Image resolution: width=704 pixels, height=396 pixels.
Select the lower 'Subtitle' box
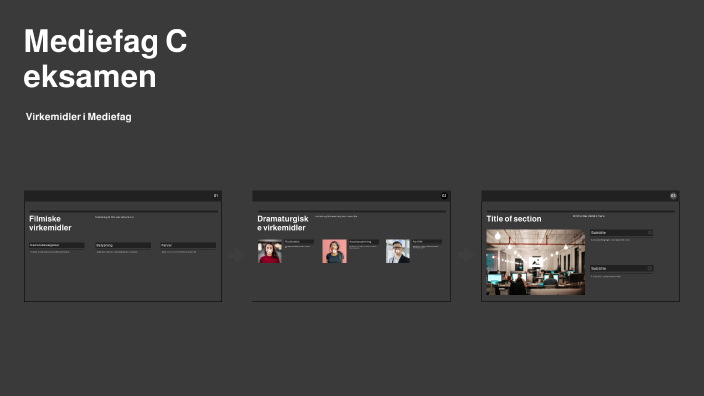621,268
